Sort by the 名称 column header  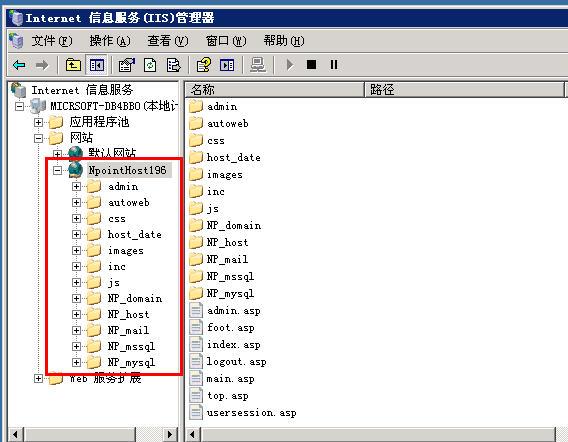(275, 89)
